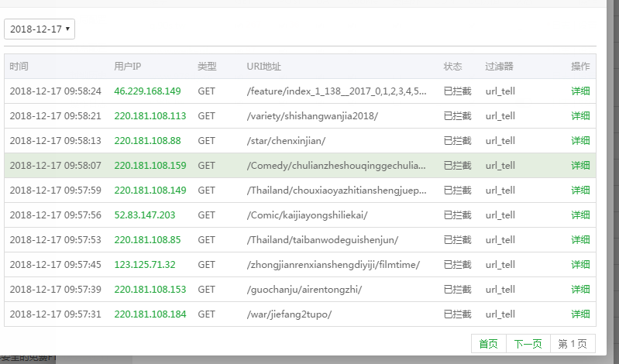Select URI starting with /Thailand/chouxiaoya
The height and width of the screenshot is (364, 619).
(336, 191)
